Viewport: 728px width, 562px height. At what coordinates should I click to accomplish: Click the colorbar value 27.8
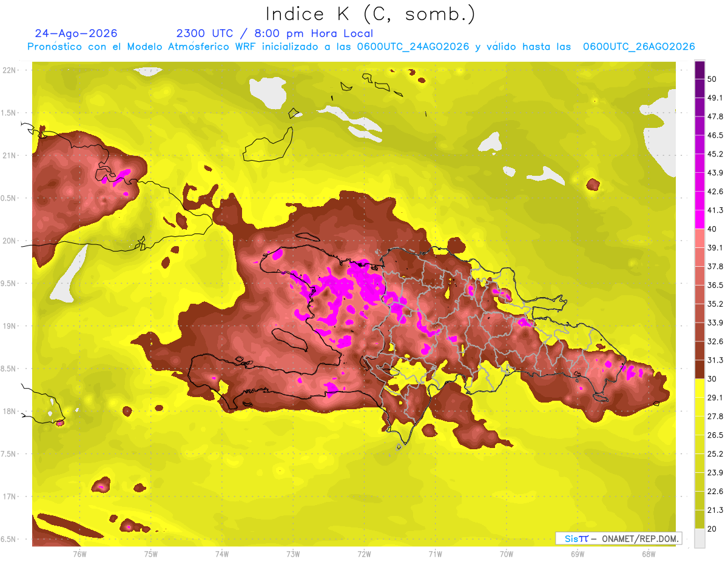715,416
